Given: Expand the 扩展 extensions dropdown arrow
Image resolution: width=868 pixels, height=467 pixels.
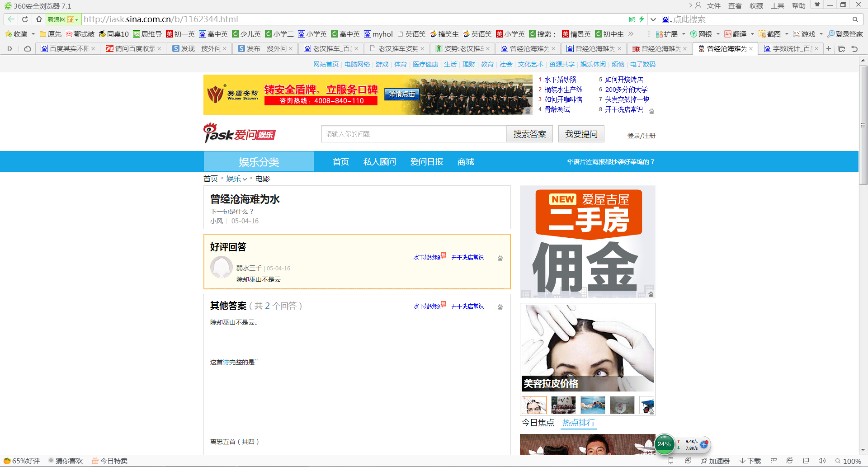Looking at the screenshot, I should [x=684, y=34].
